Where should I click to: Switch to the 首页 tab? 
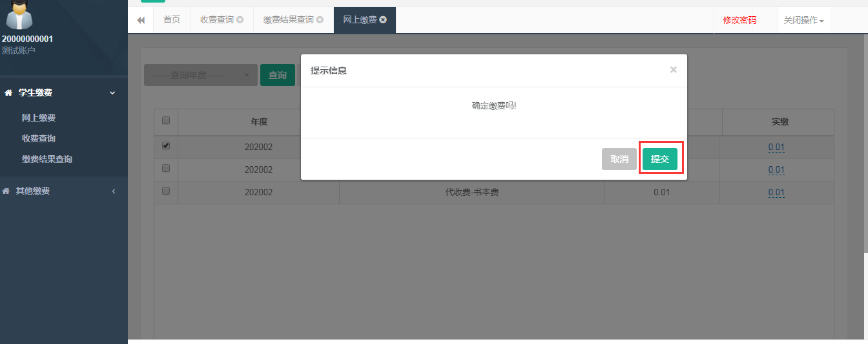172,20
